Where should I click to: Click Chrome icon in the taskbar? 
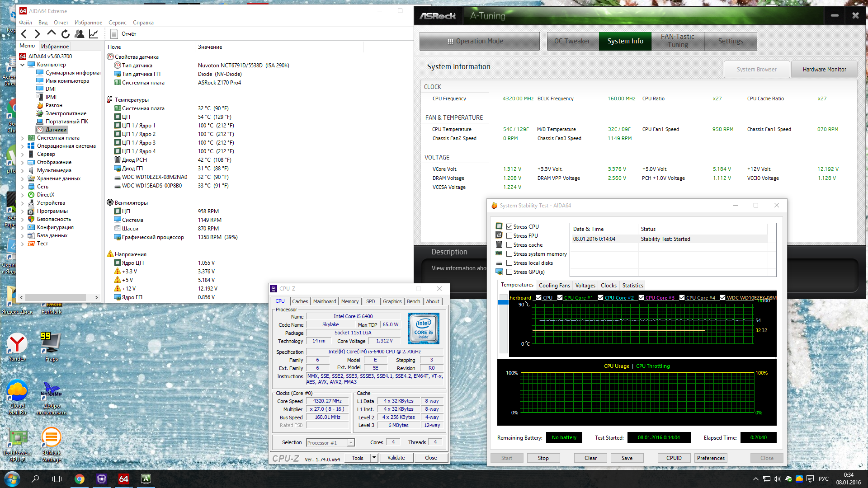click(80, 479)
